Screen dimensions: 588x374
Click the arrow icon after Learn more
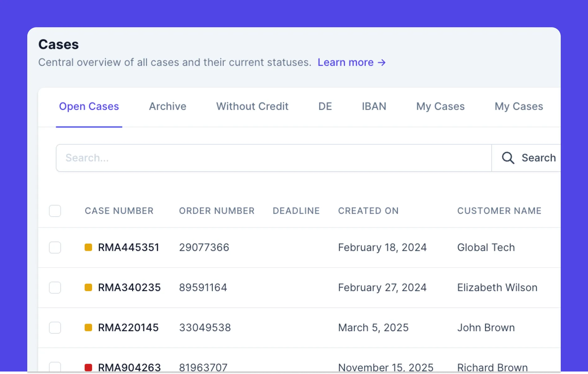(x=382, y=63)
